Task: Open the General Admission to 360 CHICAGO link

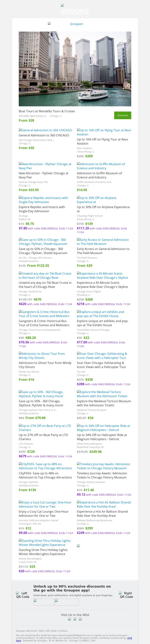Action: point(45,130)
